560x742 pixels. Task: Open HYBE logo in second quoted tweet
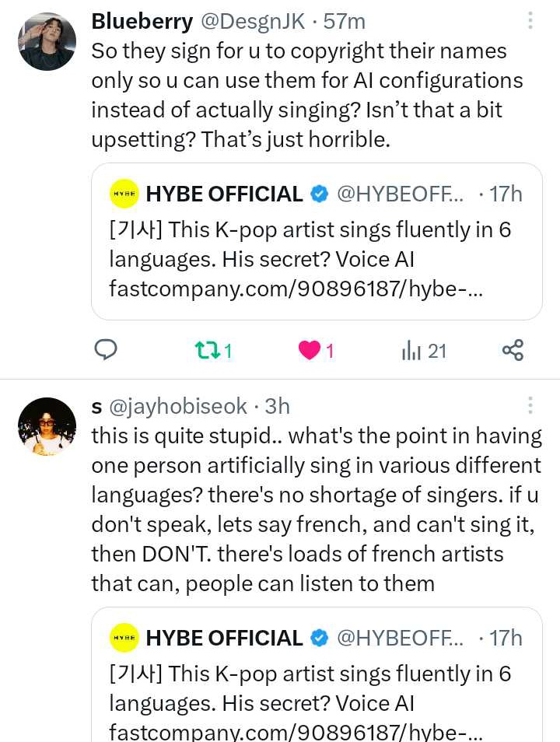tap(124, 638)
